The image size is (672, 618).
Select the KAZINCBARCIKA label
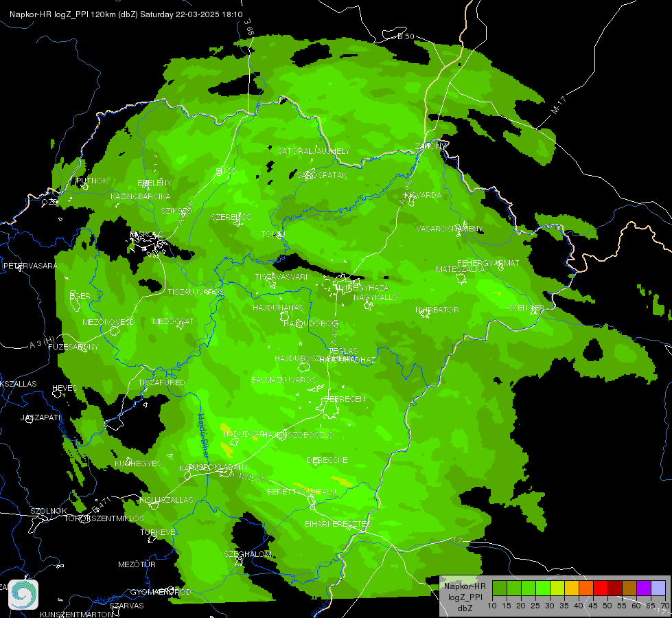coord(140,196)
